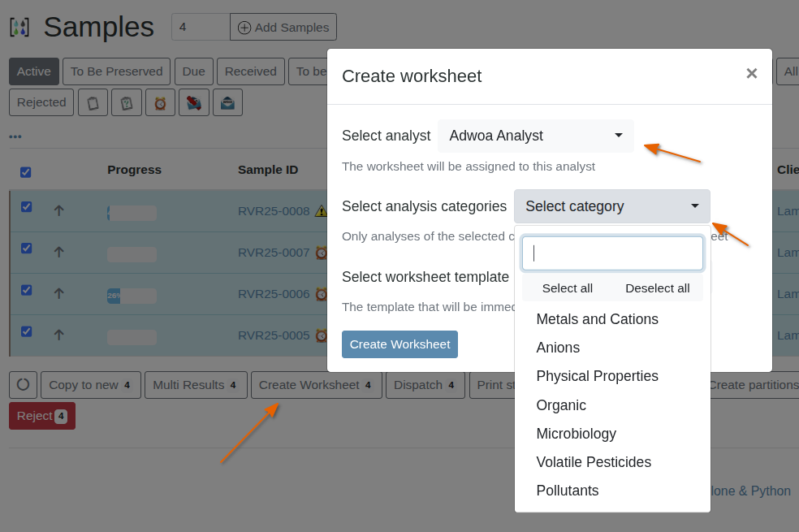This screenshot has width=799, height=532.
Task: Open the To Be Preserved tab
Action: 116,71
